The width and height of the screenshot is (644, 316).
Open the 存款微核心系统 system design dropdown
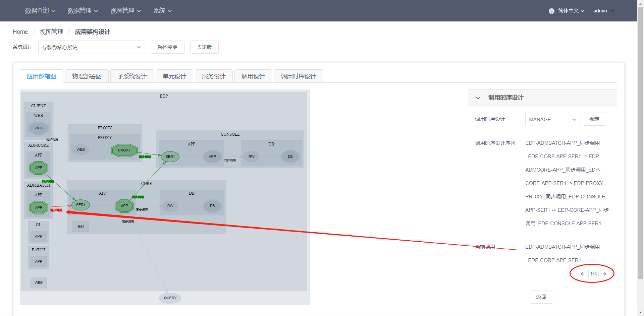[92, 47]
